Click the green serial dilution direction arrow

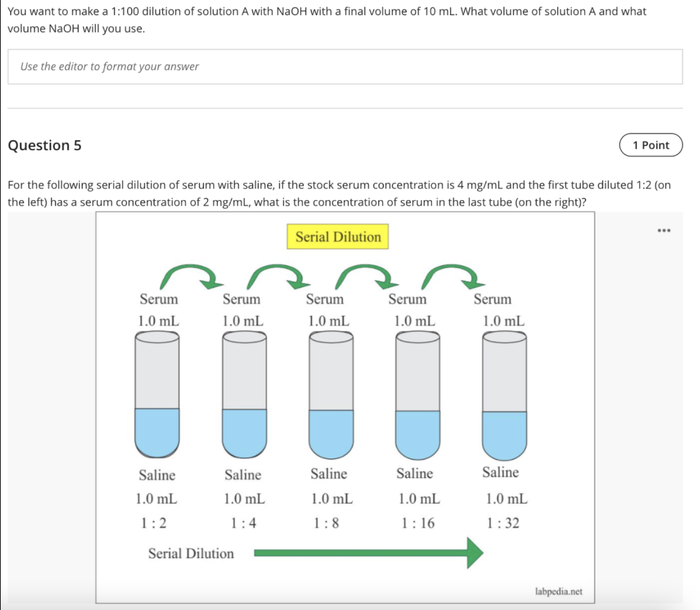click(x=369, y=552)
